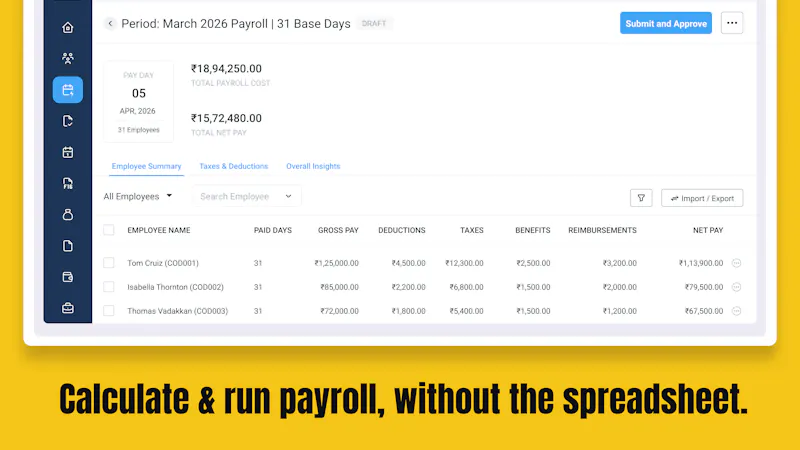The height and width of the screenshot is (450, 800).
Task: Click the PAID DAYS column header
Action: tap(273, 231)
